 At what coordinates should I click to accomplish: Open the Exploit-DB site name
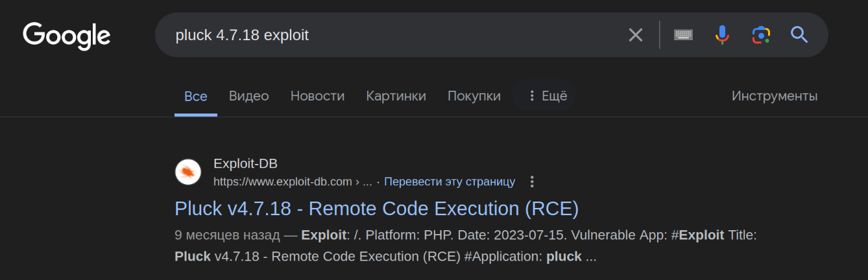click(x=245, y=164)
